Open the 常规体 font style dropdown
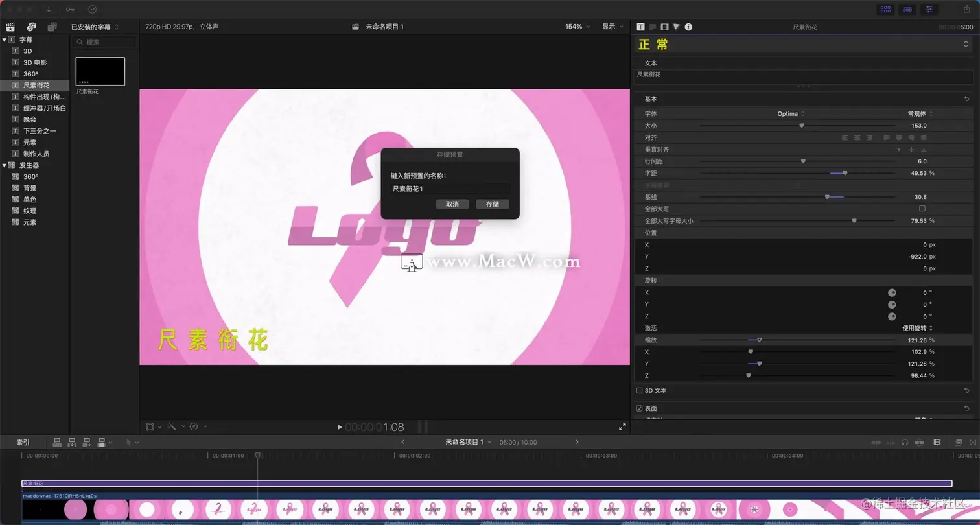Viewport: 980px width, 525px height. point(920,113)
